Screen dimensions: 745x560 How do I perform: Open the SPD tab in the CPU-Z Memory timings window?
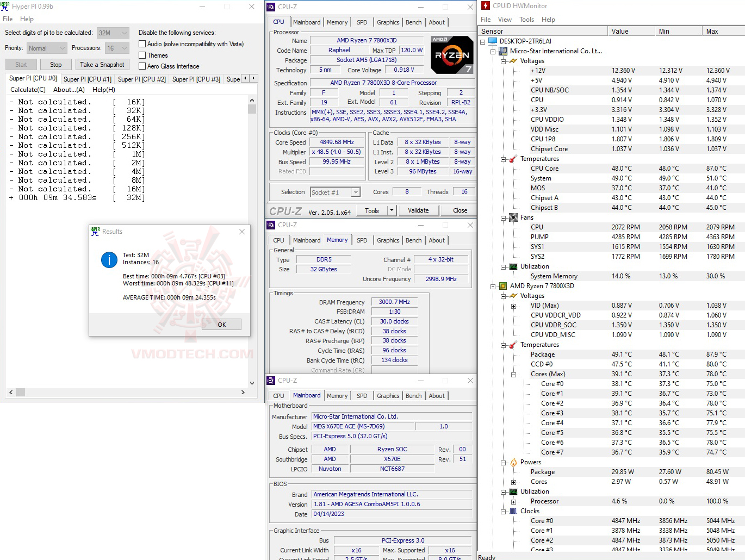click(362, 240)
